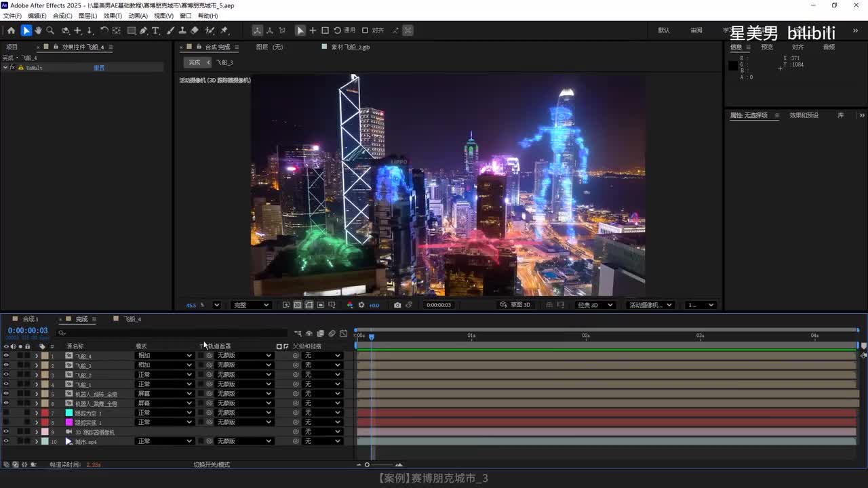Select the Pen tool
This screenshot has width=868, height=488.
pos(144,30)
